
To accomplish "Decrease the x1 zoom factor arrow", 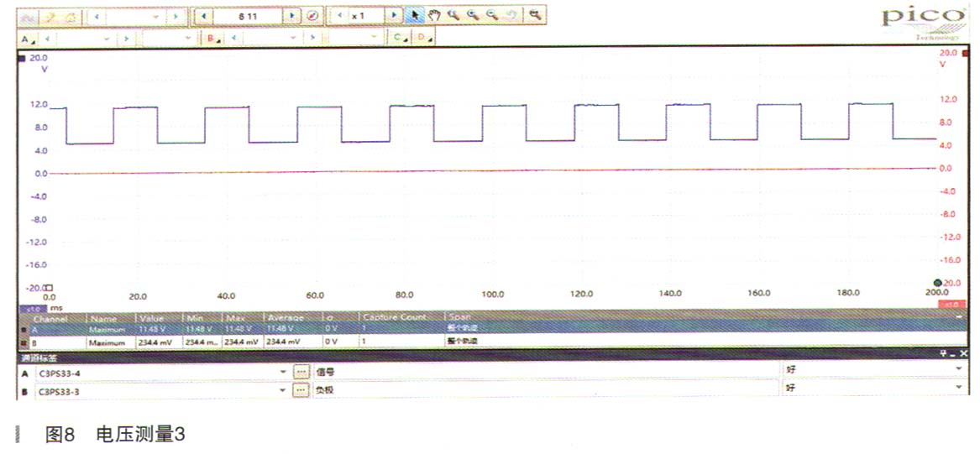I will point(339,15).
